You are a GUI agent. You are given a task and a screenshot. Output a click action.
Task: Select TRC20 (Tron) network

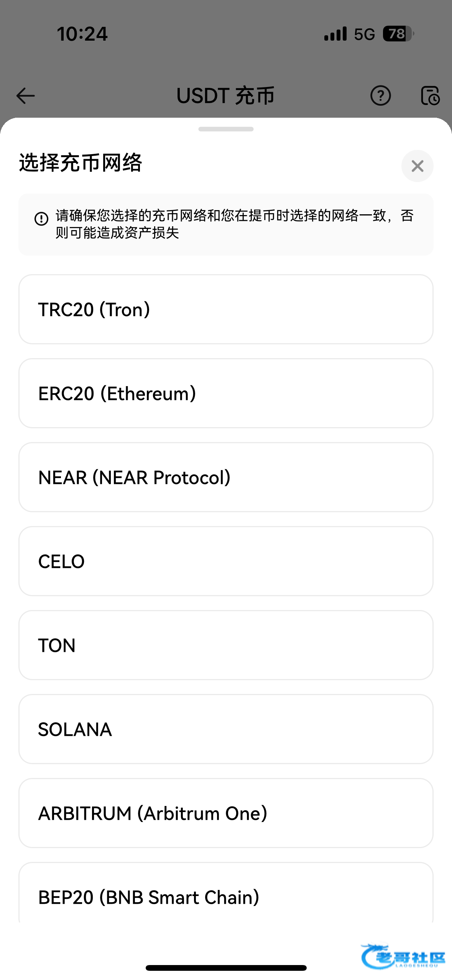pos(226,309)
